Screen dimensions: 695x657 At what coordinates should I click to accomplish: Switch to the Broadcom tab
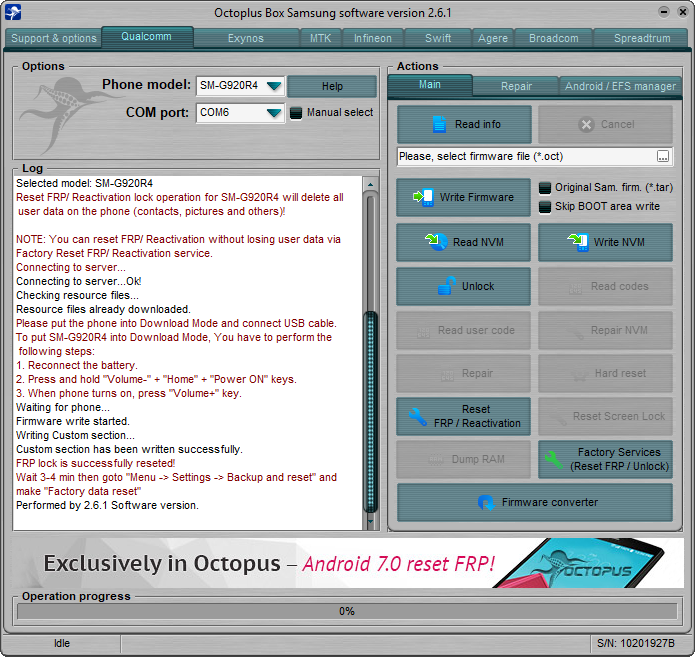pyautogui.click(x=554, y=39)
